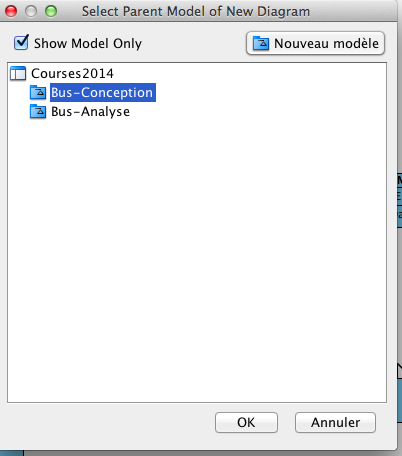The height and width of the screenshot is (456, 402).
Task: Click the yellow minimize window button
Action: [x=31, y=11]
